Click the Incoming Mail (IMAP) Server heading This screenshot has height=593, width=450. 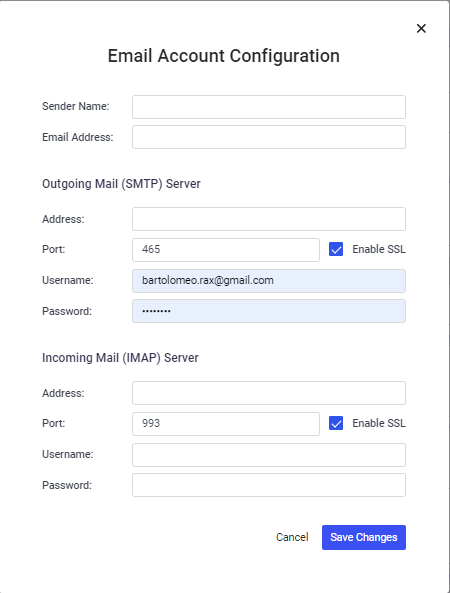pyautogui.click(x=120, y=358)
